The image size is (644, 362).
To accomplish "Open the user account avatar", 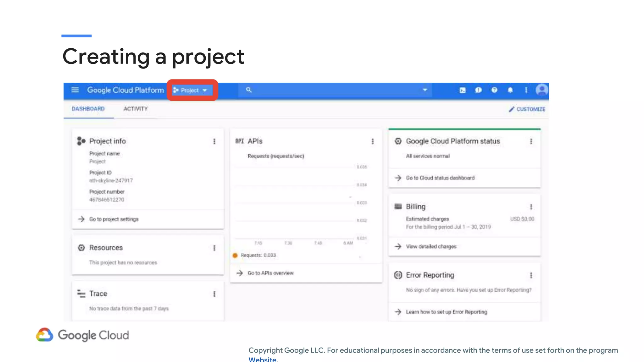I will click(x=542, y=90).
